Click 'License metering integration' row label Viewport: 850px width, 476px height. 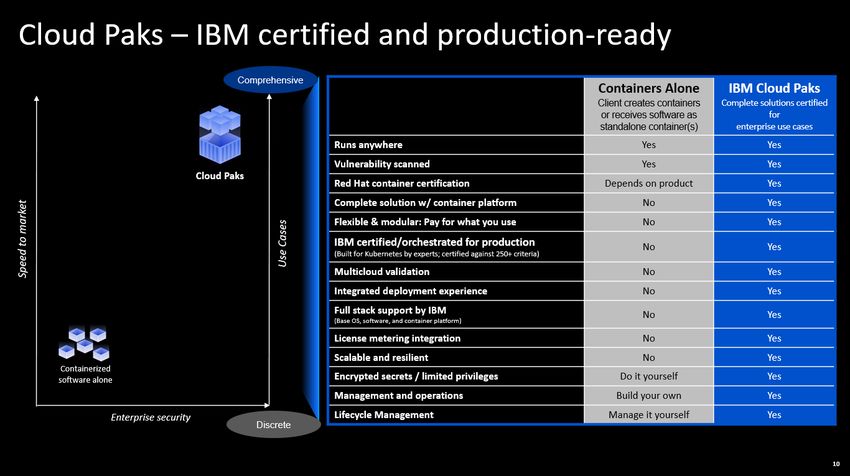tap(397, 338)
